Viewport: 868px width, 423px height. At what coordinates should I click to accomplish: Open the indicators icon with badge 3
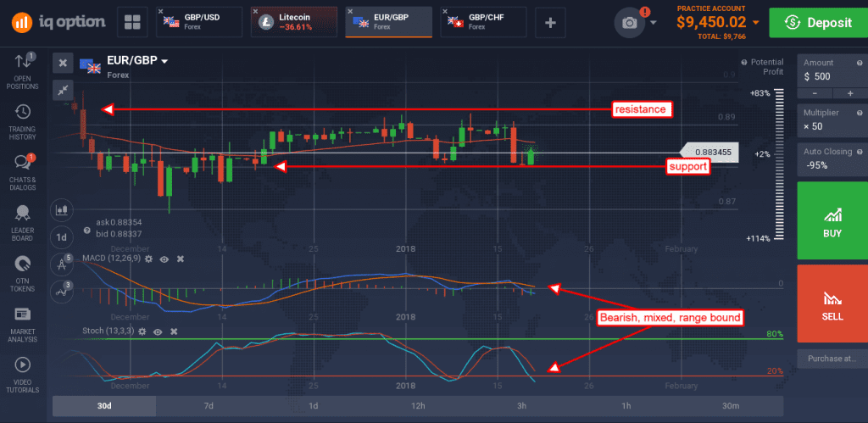click(61, 292)
